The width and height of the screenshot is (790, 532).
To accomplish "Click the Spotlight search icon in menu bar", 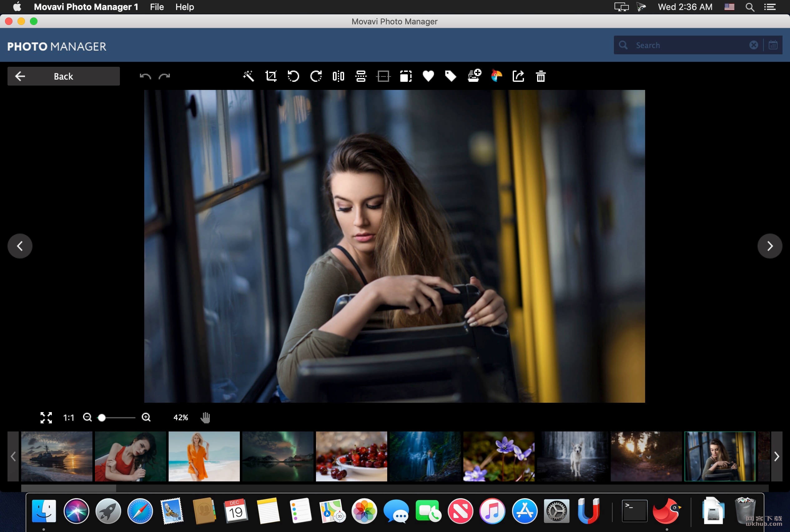I will pos(750,7).
